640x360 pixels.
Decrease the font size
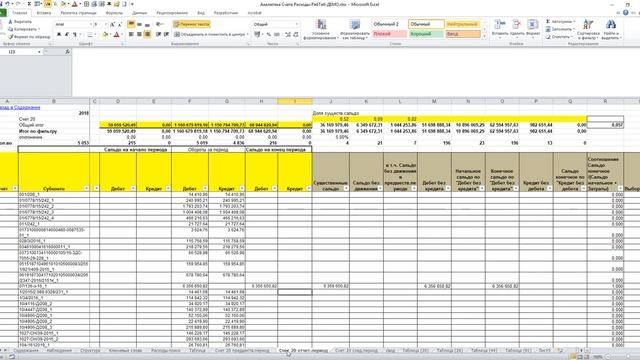[120, 24]
